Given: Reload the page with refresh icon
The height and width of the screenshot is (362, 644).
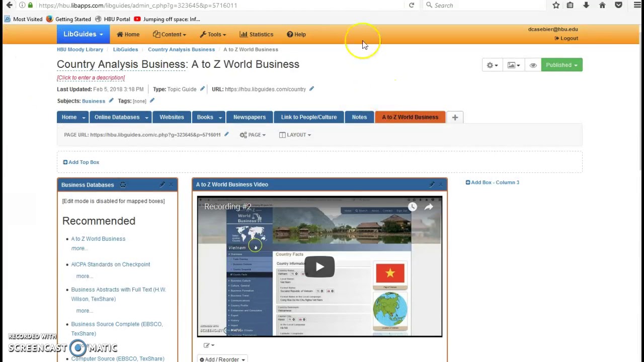Looking at the screenshot, I should click(412, 5).
